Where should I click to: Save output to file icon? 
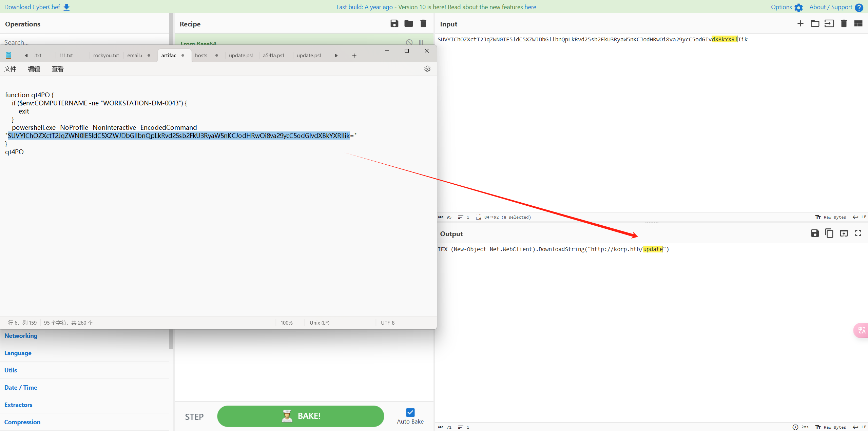[x=815, y=233]
